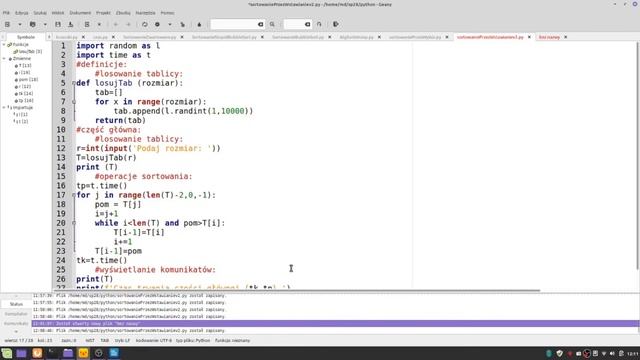Select the Status message panel tab
The width and height of the screenshot is (640, 360).
(16, 304)
